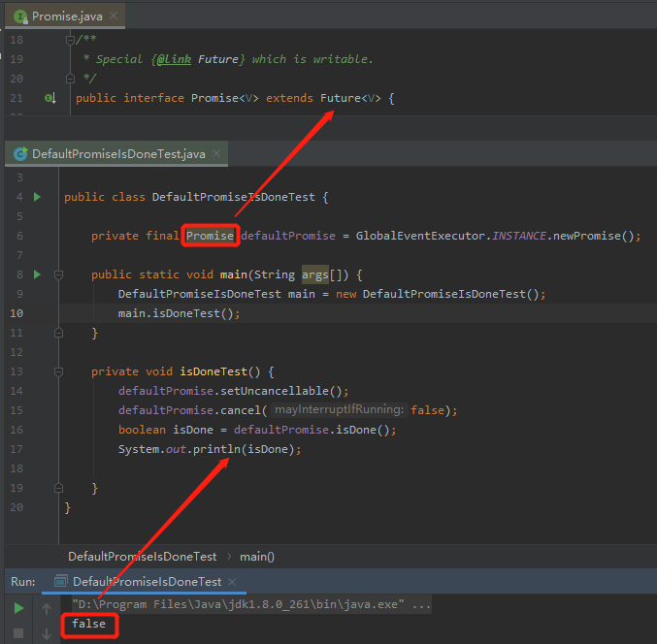
Task: Click line number 10 in the gutter
Action: [x=16, y=313]
